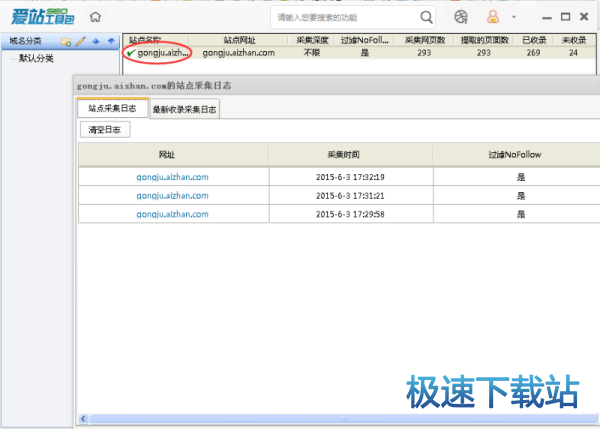Click the 未收录 column header
The height and width of the screenshot is (429, 600).
click(x=573, y=40)
